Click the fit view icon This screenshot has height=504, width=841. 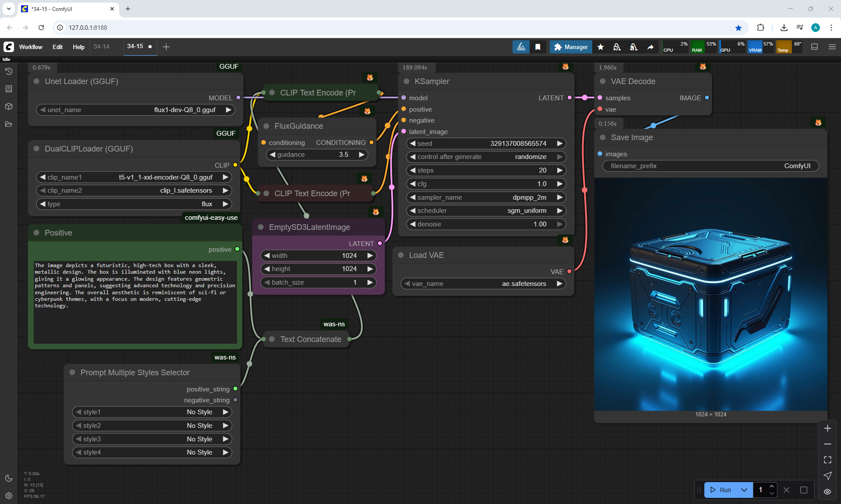coord(827,460)
